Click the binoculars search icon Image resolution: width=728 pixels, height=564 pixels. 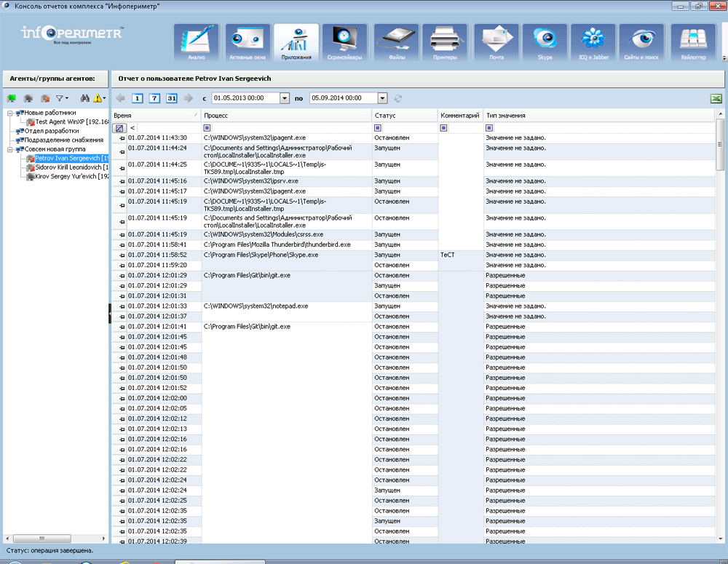point(85,98)
